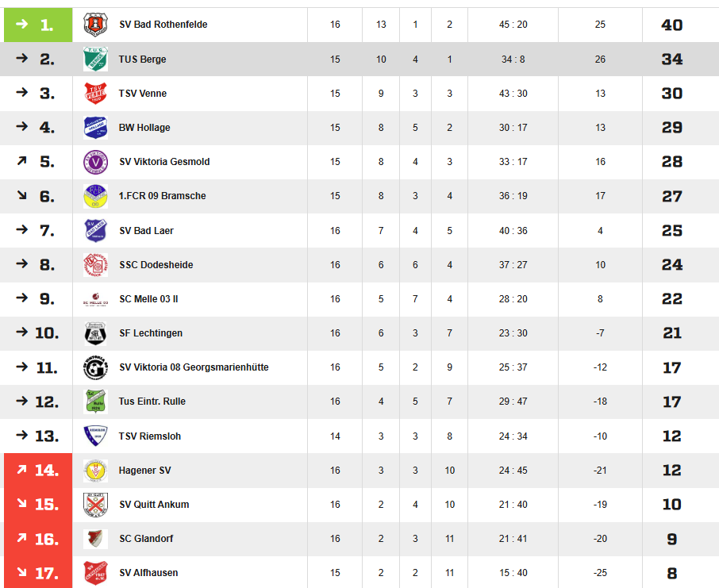
Task: Click the SV Alfhausen team logo
Action: [95, 573]
